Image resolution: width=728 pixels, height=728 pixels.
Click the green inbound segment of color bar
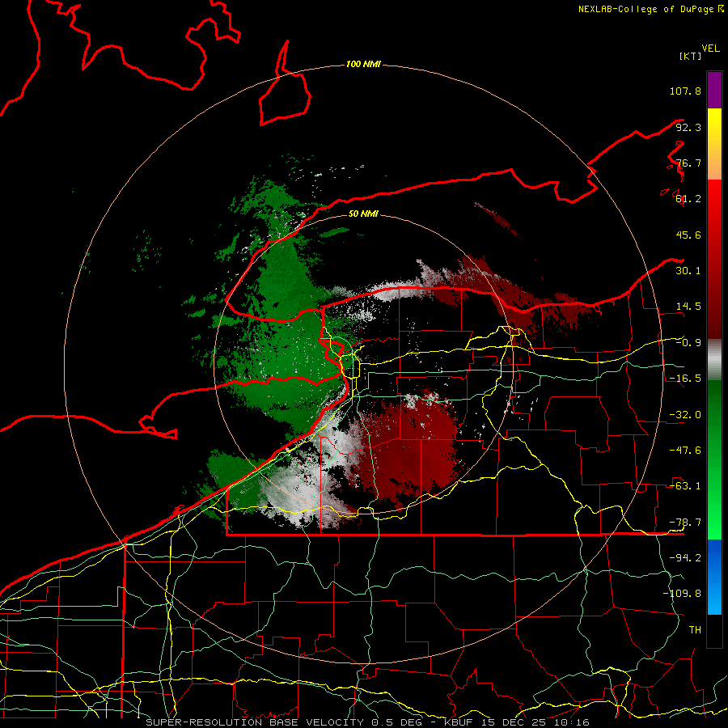click(714, 459)
